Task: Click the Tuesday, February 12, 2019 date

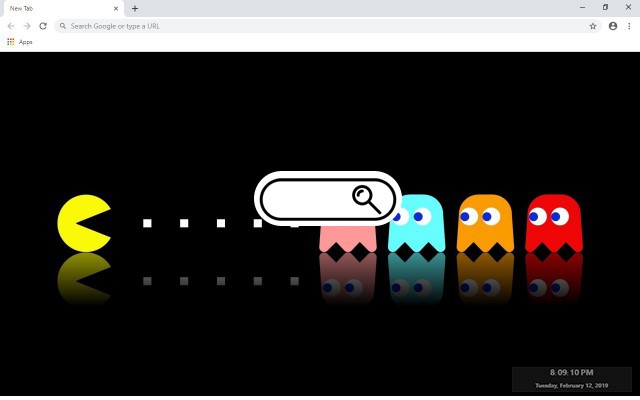Action: [x=571, y=385]
